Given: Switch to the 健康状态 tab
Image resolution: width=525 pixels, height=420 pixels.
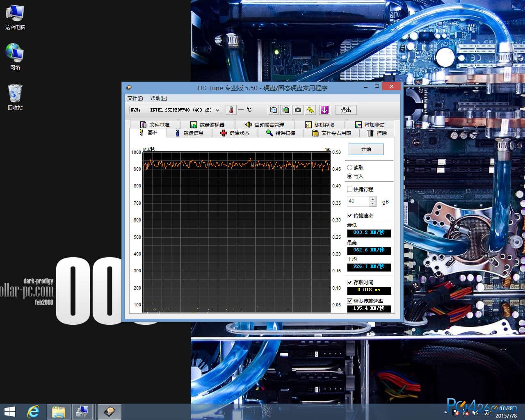Looking at the screenshot, I should (x=235, y=133).
